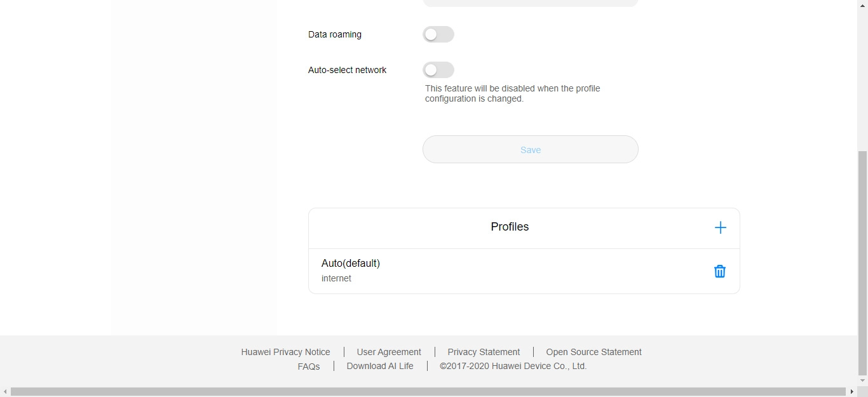
Task: View the Privacy Statement link
Action: (x=484, y=352)
